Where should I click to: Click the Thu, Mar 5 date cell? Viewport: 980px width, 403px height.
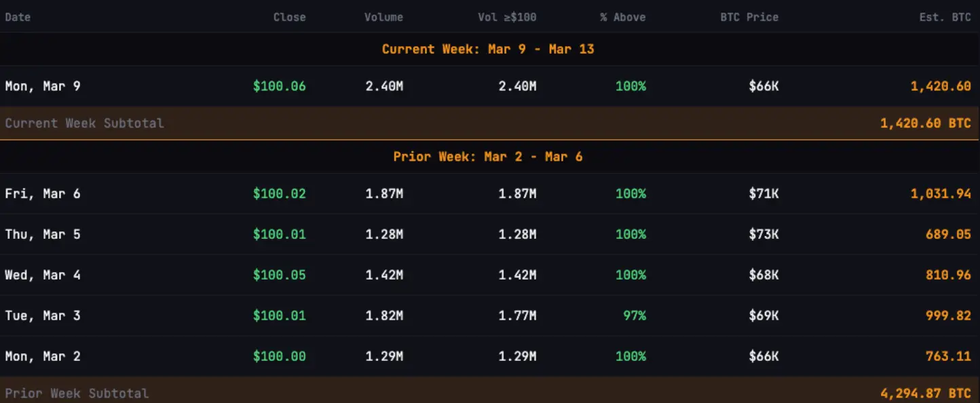pos(43,234)
